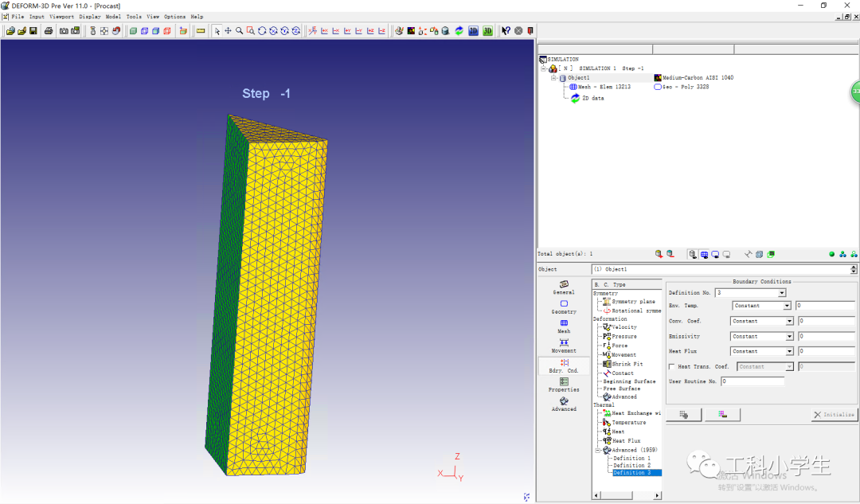Click the context help question-arrow icon

(x=506, y=31)
